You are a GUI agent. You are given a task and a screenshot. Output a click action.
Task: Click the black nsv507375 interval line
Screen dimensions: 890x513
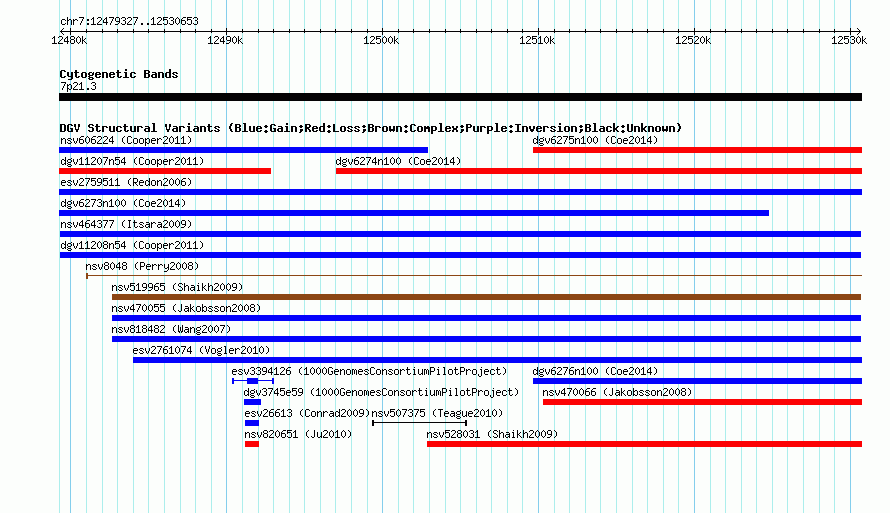tap(419, 423)
